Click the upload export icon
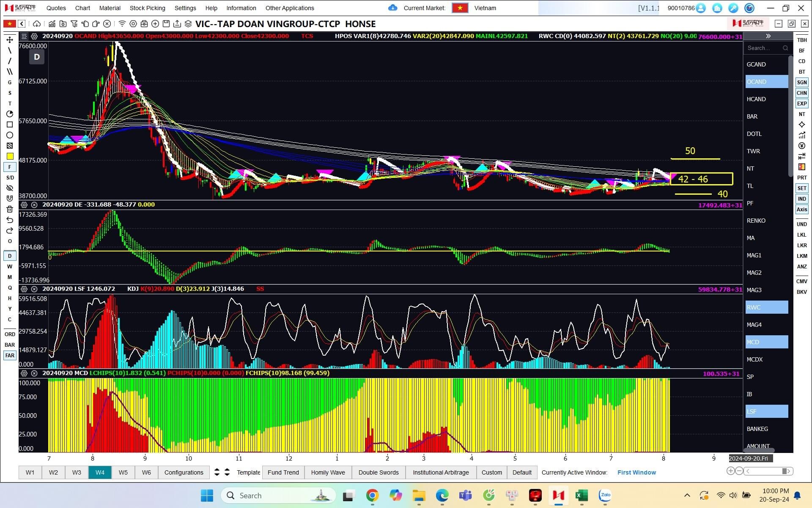Viewport: 812px width, 508px height. [177, 24]
